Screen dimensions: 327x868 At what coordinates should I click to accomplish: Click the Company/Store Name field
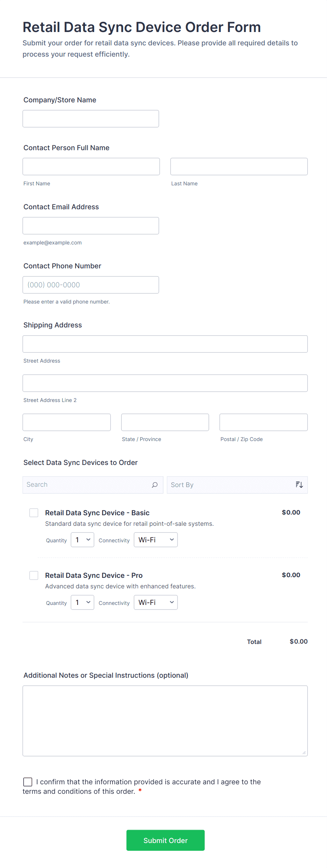[91, 119]
